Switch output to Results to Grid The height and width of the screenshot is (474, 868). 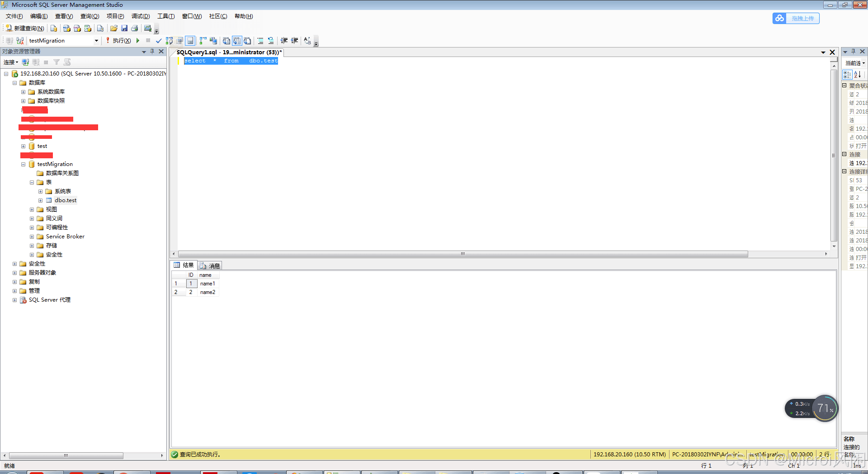[237, 41]
